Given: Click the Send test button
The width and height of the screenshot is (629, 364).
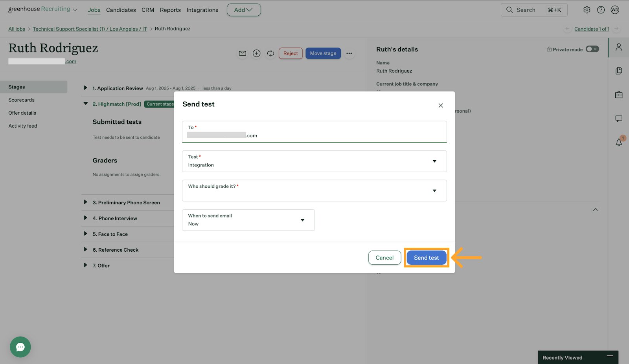Looking at the screenshot, I should click(x=426, y=258).
